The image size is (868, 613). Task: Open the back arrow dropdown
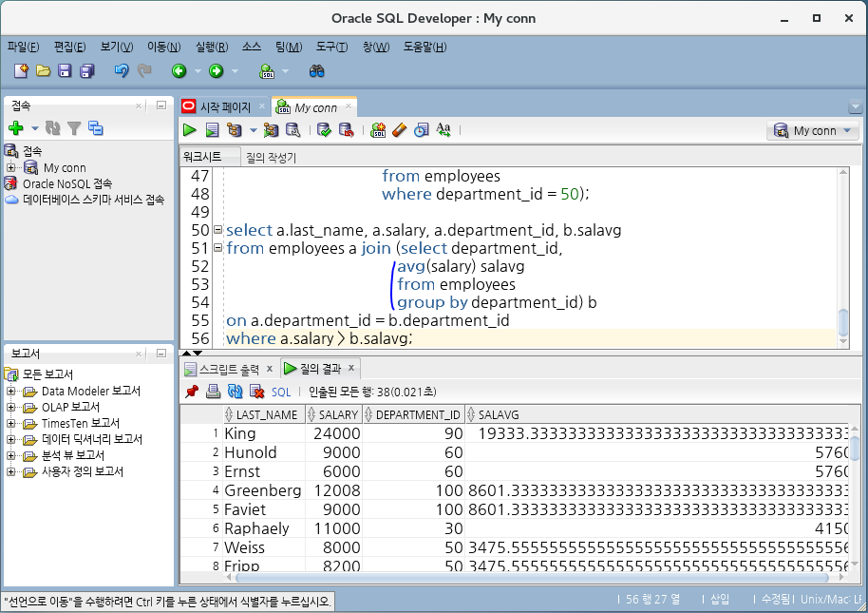(x=198, y=71)
